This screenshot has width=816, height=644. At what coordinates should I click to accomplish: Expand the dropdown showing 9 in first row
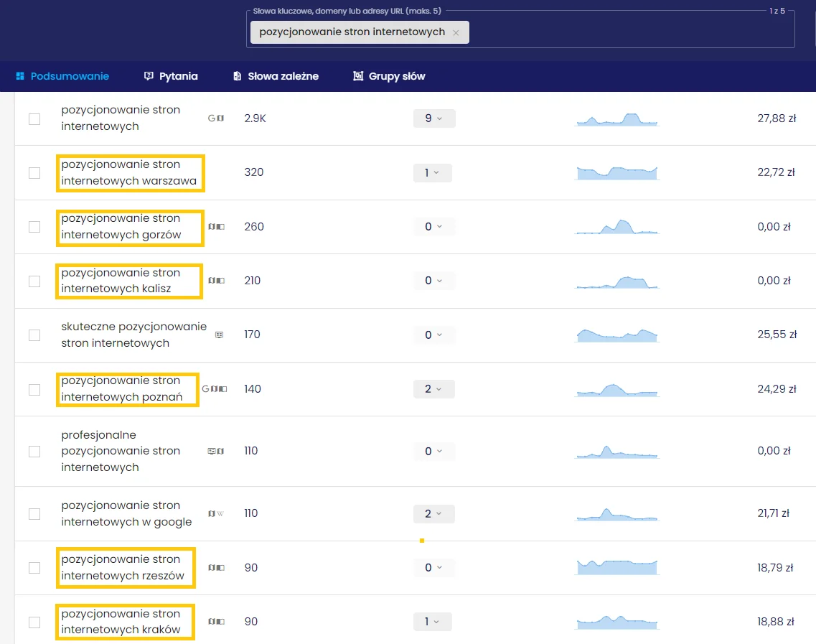pyautogui.click(x=433, y=118)
